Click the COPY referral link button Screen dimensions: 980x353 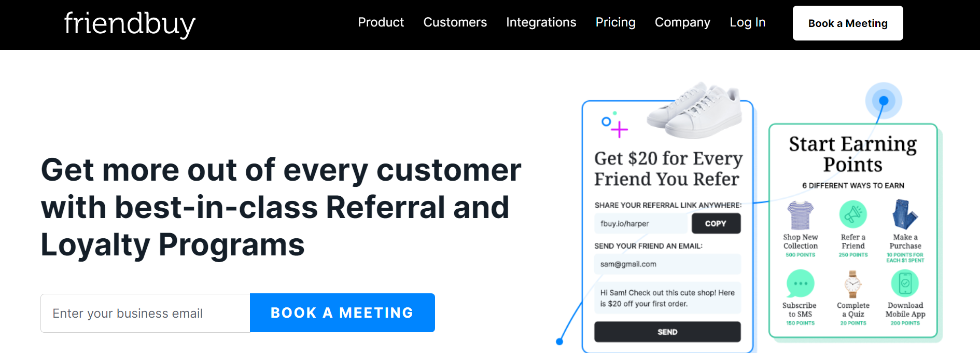(716, 224)
